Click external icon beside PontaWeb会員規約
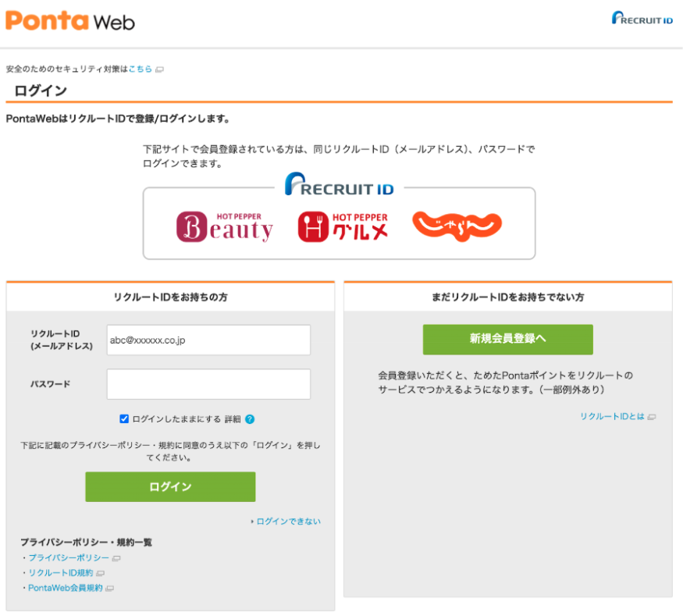Viewport: 683px width, 616px height. click(x=110, y=589)
